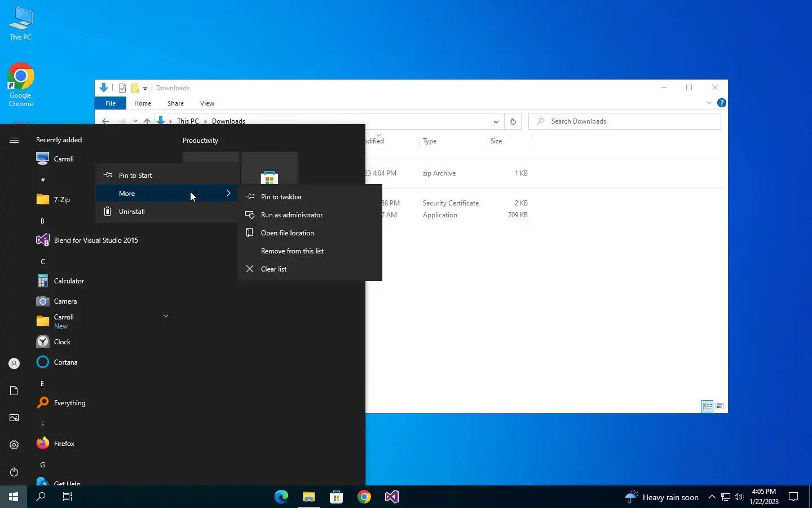Refresh the Downloads folder
The height and width of the screenshot is (508, 812).
[513, 121]
